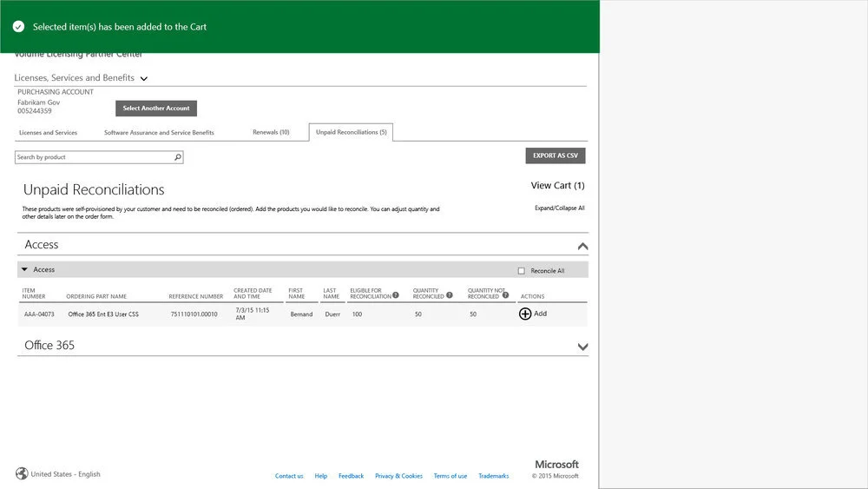The image size is (868, 489).
Task: Click the Created Date and Time header
Action: coord(253,294)
